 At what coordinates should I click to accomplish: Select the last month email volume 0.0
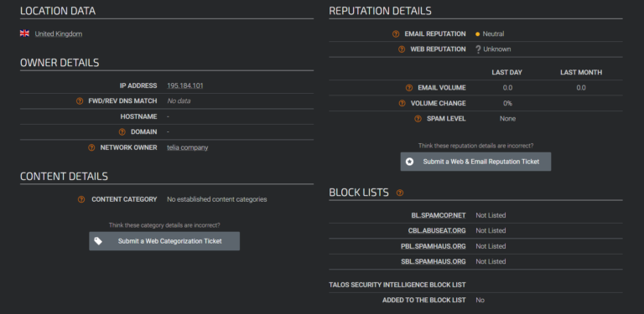pos(581,88)
